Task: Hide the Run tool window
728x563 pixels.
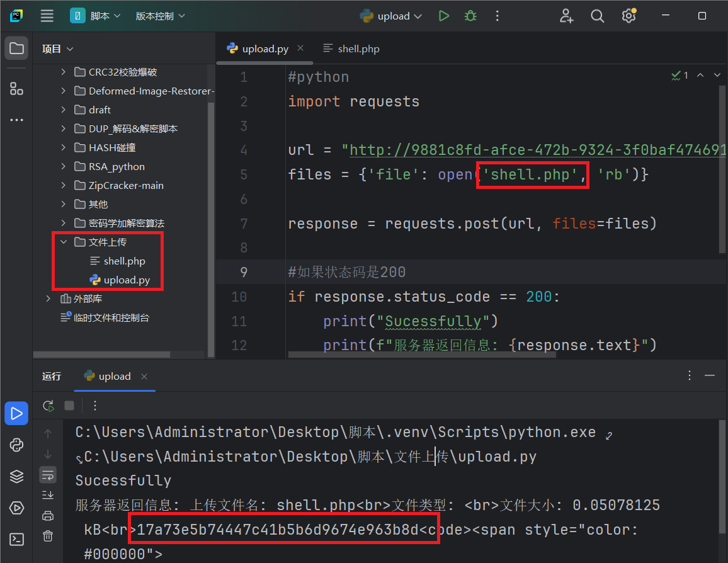Action: [x=710, y=375]
